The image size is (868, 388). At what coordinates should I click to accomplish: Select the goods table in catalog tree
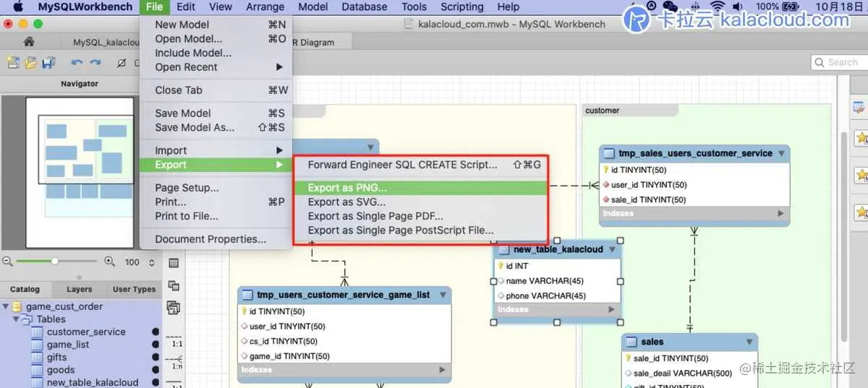[x=61, y=370]
